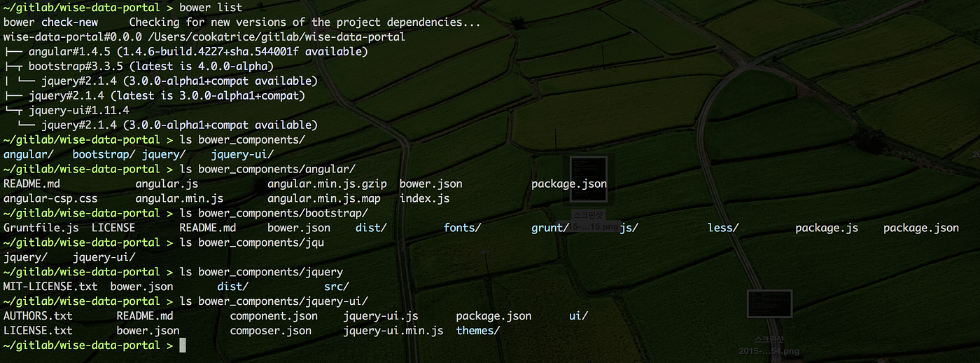Click the 'js/' directory name
The height and width of the screenshot is (363, 980).
pyautogui.click(x=629, y=228)
